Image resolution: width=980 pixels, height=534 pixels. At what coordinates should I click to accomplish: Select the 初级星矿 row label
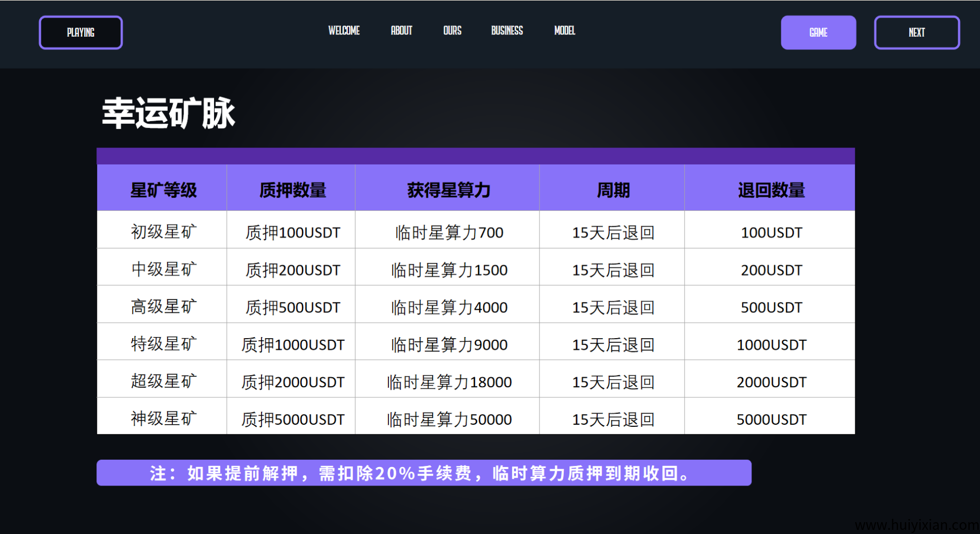[x=163, y=232]
